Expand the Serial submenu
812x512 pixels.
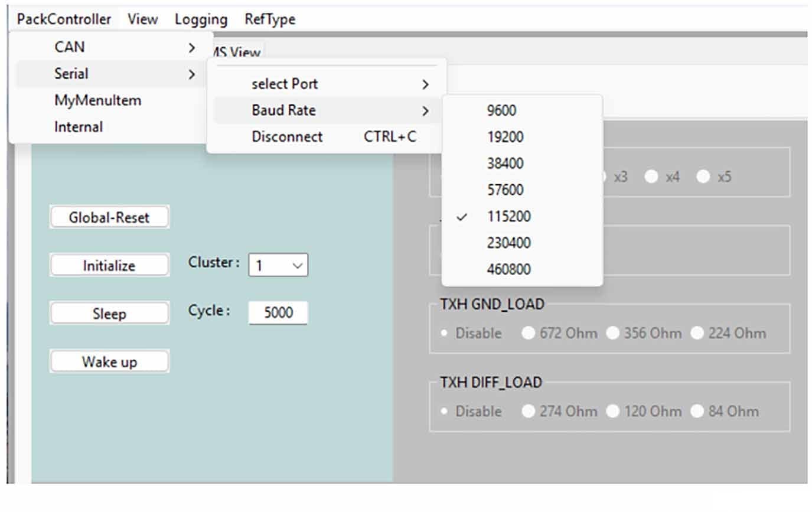[111, 74]
